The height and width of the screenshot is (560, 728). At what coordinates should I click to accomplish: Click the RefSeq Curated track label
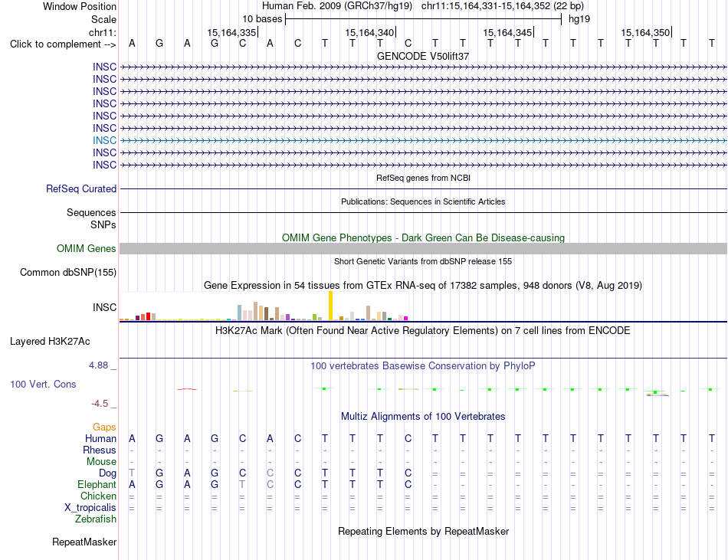81,188
